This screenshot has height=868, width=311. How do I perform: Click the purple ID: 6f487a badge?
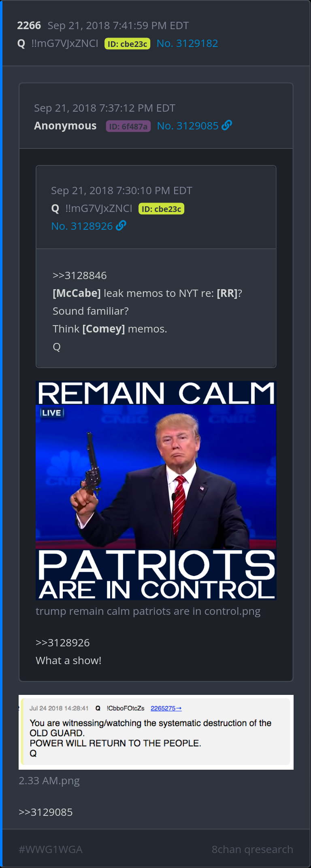point(128,126)
